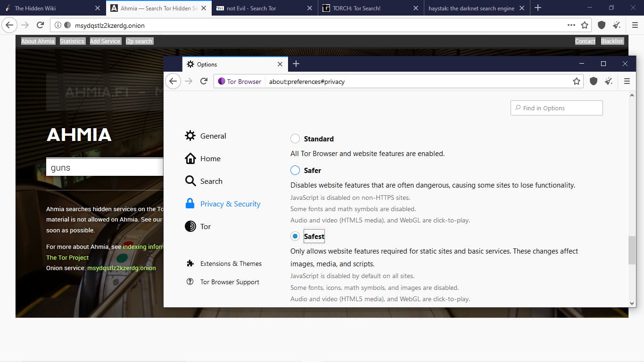Open About Ahmia link
644x362 pixels.
click(x=38, y=41)
